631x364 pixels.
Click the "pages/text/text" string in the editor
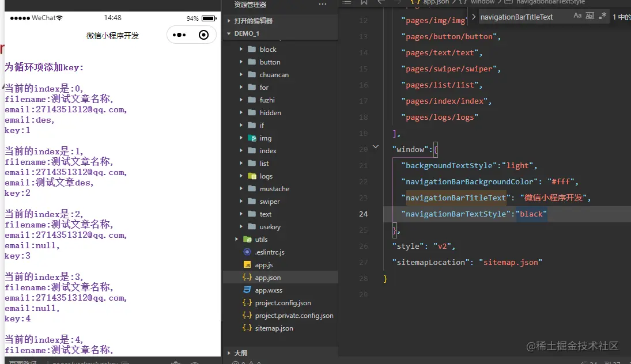coord(440,52)
